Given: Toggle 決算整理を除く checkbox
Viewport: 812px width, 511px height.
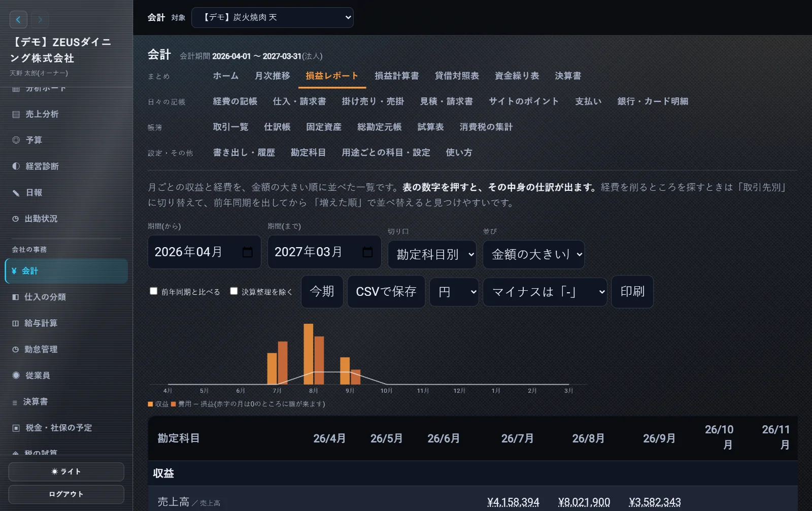Looking at the screenshot, I should [x=234, y=291].
